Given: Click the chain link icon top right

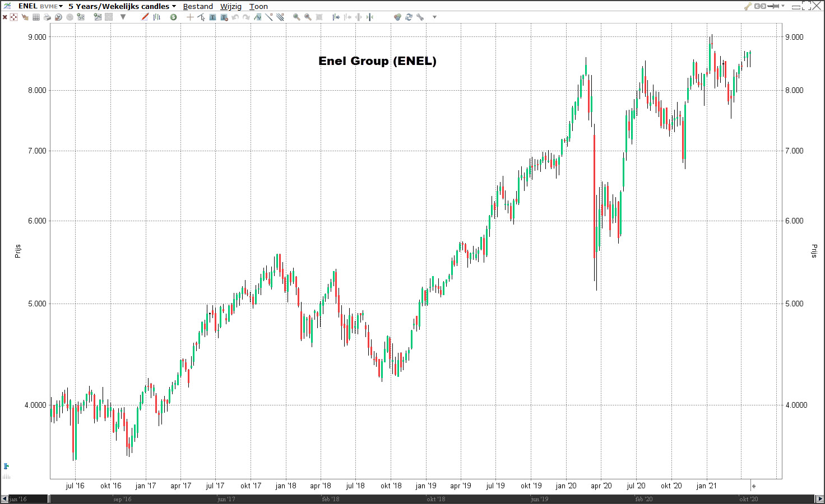Looking at the screenshot, I should pos(760,6).
